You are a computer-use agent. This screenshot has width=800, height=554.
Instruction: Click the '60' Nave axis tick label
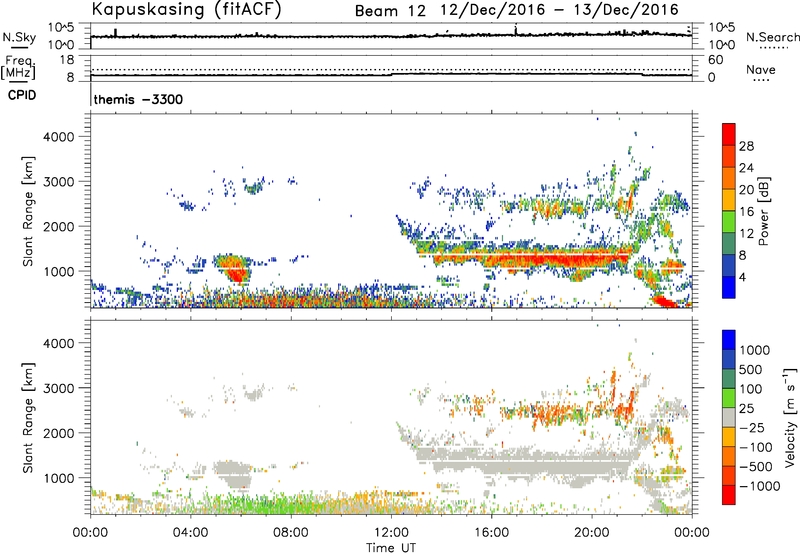pyautogui.click(x=715, y=60)
